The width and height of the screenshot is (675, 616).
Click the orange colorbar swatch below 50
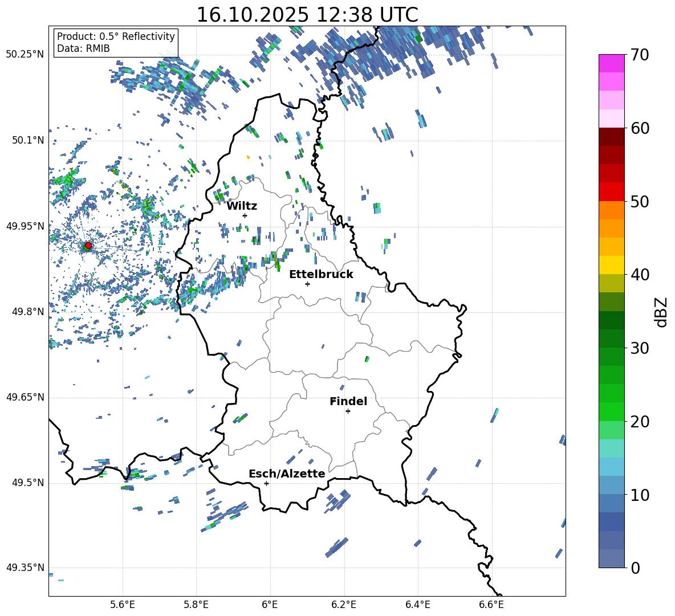pos(612,210)
